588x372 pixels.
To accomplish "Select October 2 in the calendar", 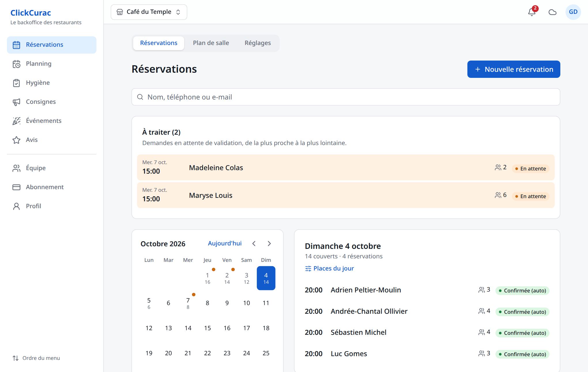I will pos(227,278).
